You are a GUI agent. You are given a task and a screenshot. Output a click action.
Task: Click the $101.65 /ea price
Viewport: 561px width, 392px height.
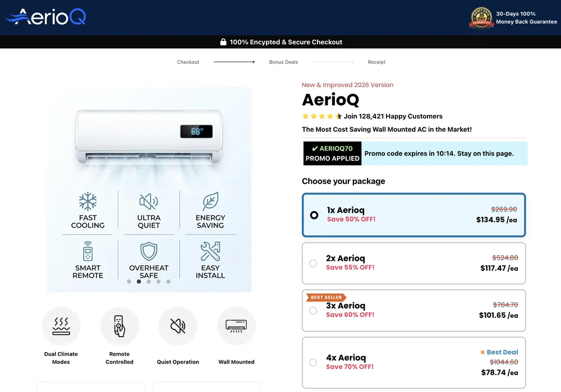point(498,316)
